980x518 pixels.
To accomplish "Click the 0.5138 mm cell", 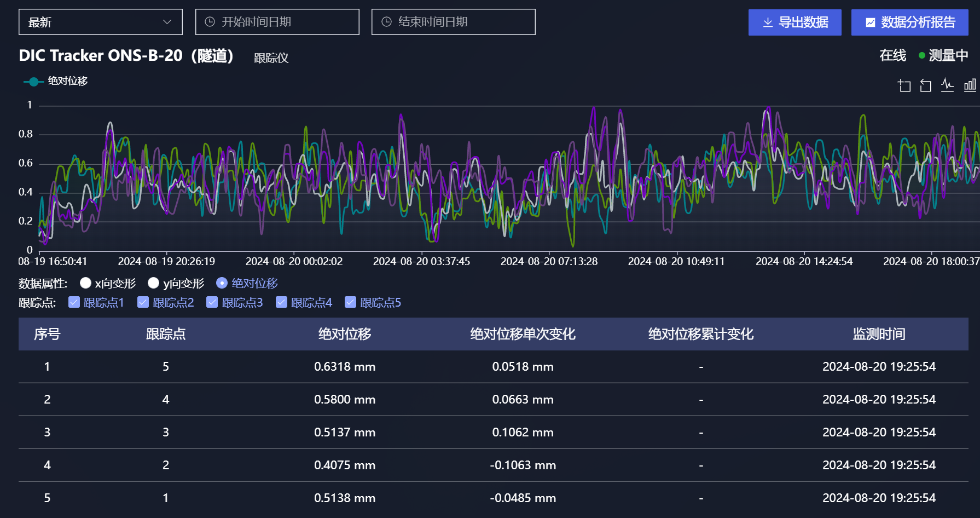I will 345,498.
